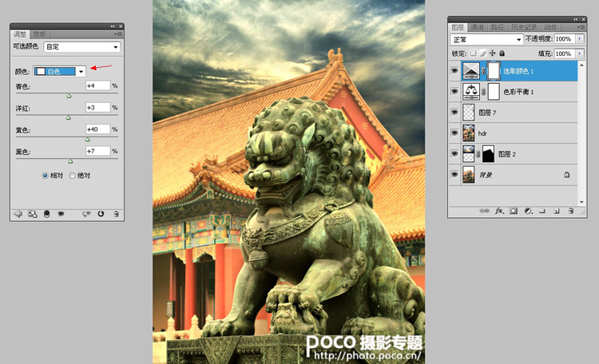
Task: Click the return-to-adjustment-list arrow icon
Action: (18, 214)
